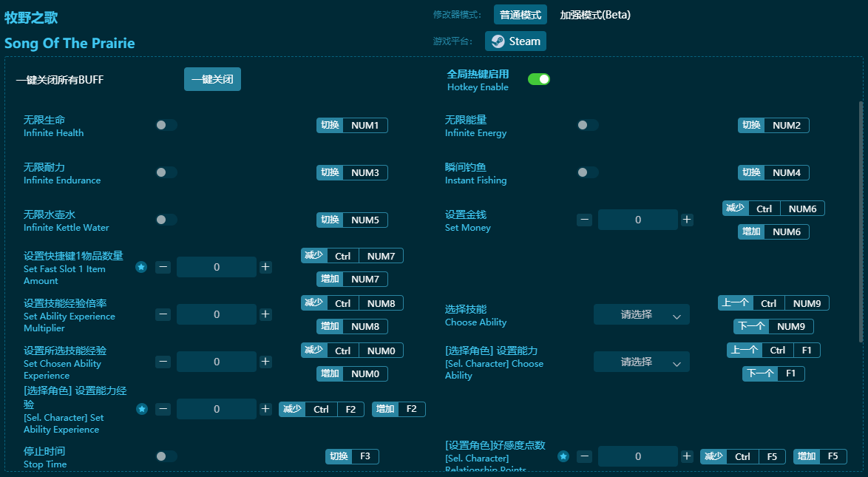Turn on the Infinite Energy switch

(588, 125)
